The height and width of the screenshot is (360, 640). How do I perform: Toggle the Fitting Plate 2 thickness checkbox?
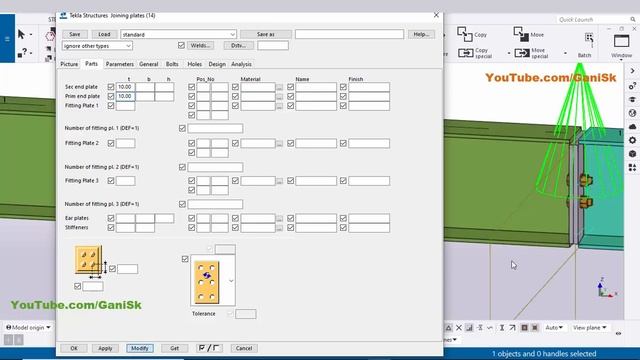pyautogui.click(x=111, y=143)
